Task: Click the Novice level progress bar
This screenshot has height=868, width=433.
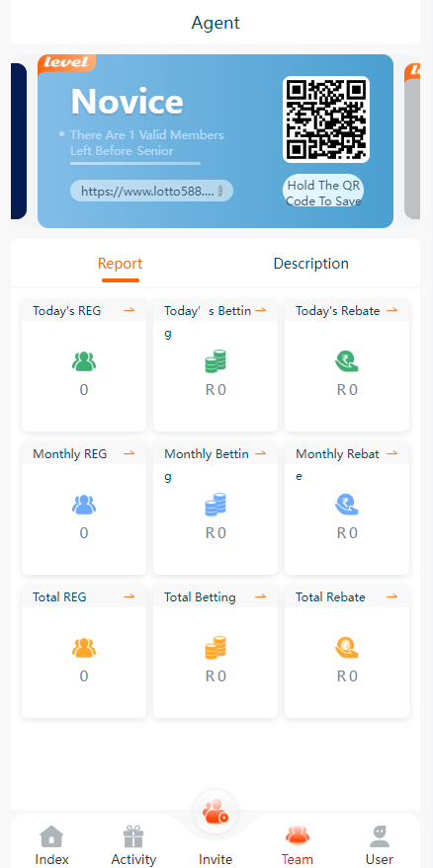Action: click(135, 163)
